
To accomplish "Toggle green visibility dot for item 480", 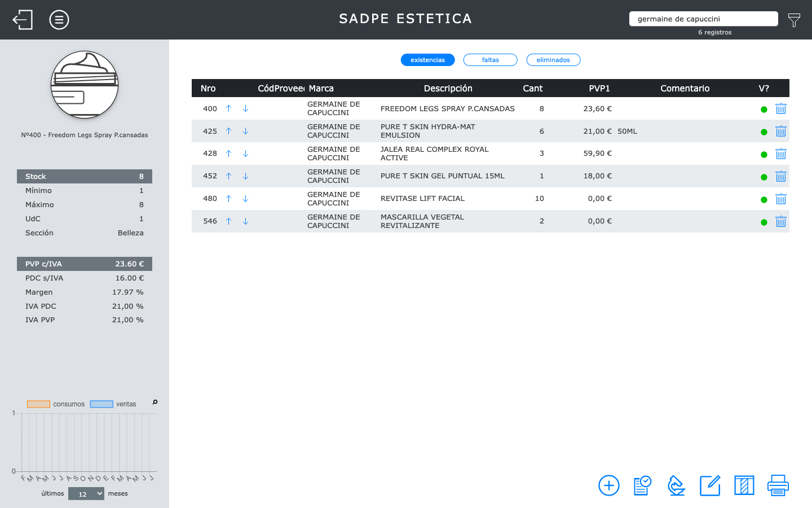I will point(764,200).
